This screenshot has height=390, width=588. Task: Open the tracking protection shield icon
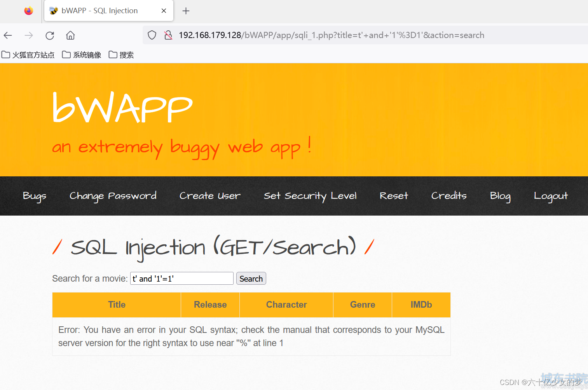click(x=152, y=35)
